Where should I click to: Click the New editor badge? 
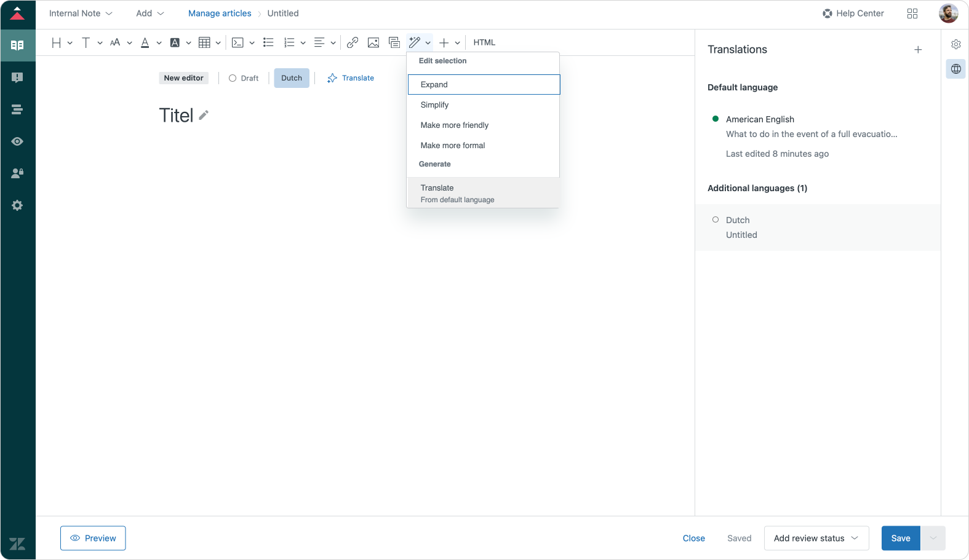pos(183,78)
